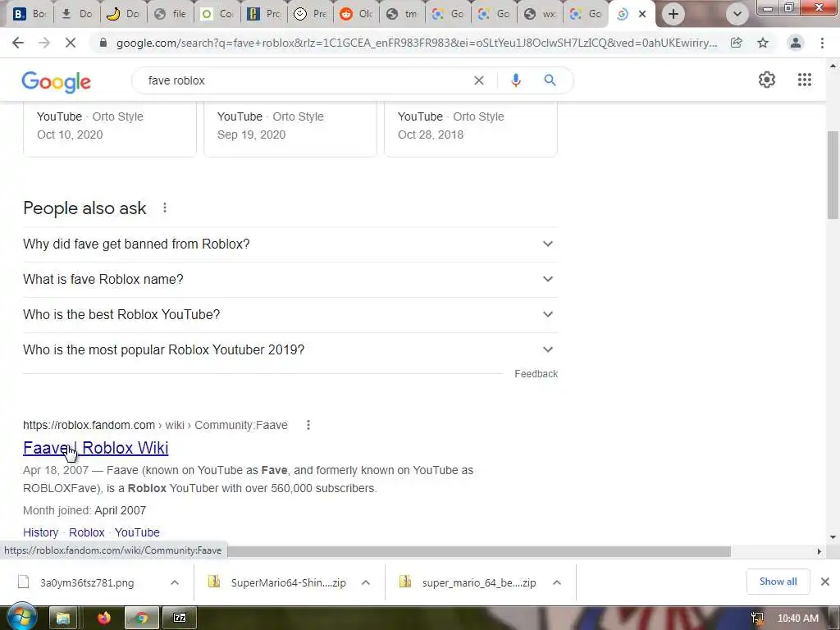Open the Windows Start menu

coord(21,618)
